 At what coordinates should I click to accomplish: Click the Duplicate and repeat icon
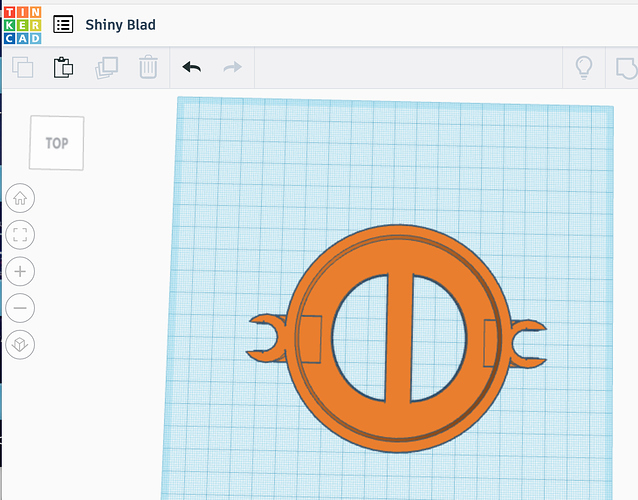107,68
